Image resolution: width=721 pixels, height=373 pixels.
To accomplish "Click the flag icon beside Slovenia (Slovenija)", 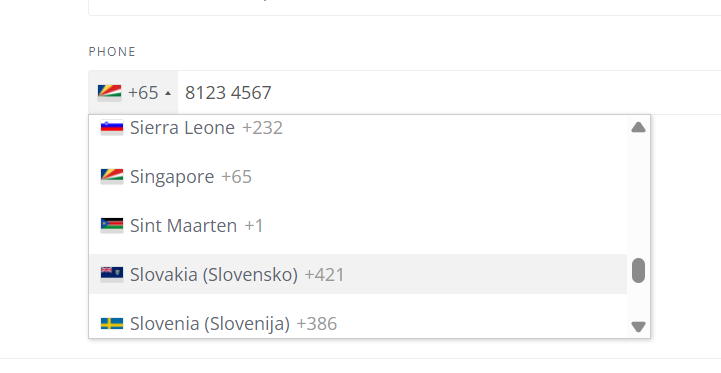I will coord(112,323).
